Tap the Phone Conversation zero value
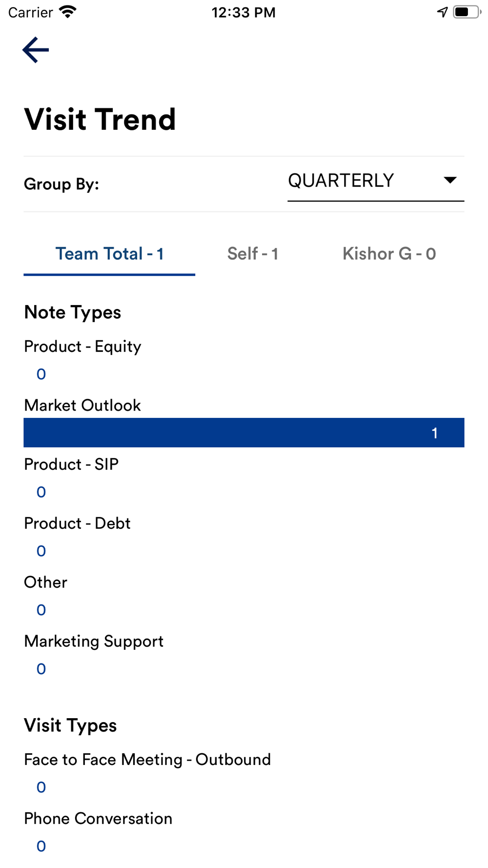 click(x=41, y=847)
